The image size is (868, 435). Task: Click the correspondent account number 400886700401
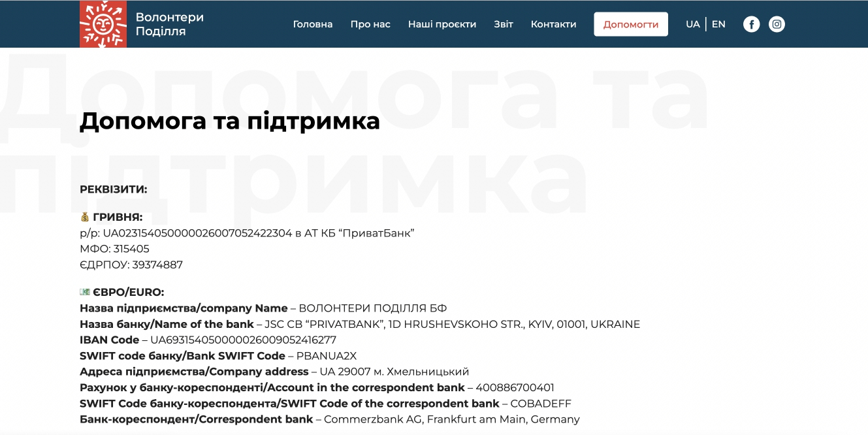pos(515,387)
